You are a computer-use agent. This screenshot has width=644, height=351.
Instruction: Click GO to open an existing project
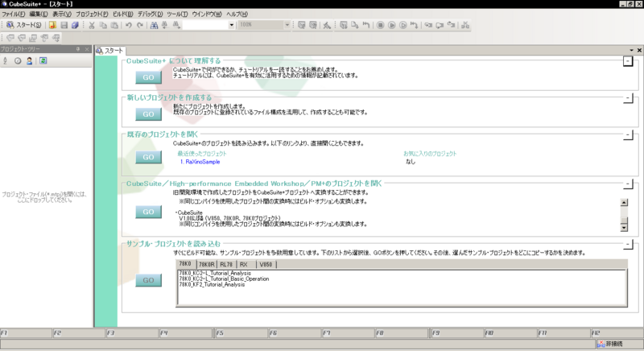(x=148, y=157)
